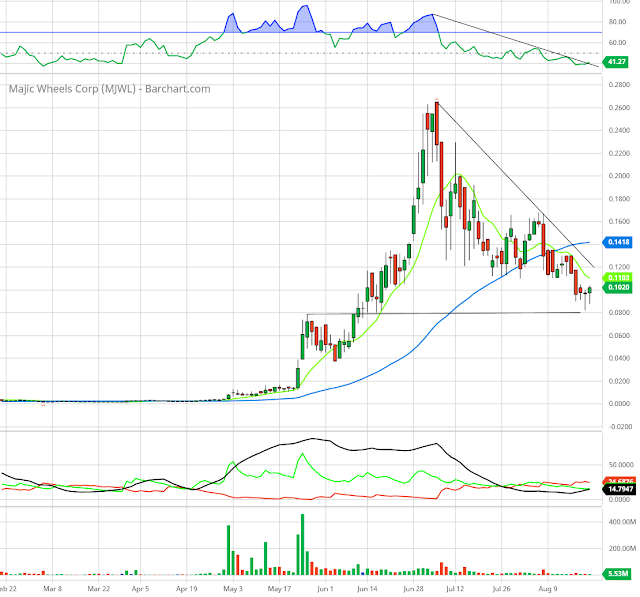Click the Aug 9 date label
This screenshot has width=640, height=597.
click(548, 588)
